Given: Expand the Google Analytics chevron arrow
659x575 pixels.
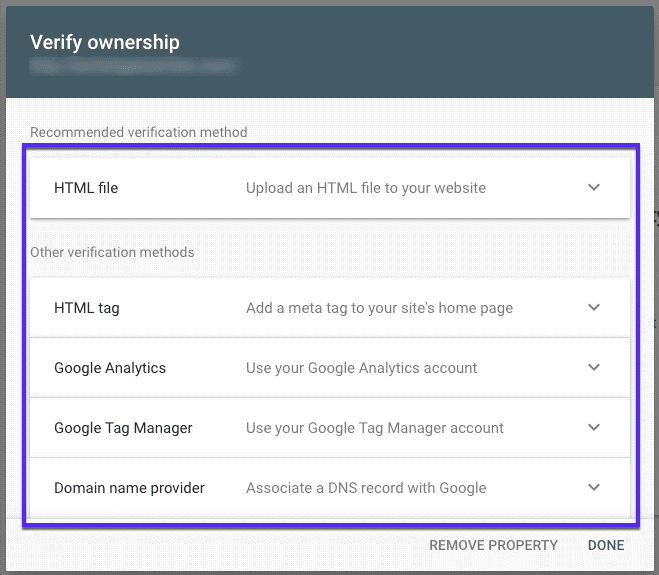Looking at the screenshot, I should pyautogui.click(x=594, y=367).
